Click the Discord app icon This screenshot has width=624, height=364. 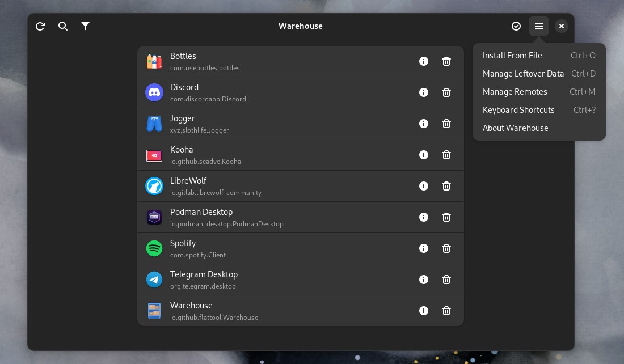pyautogui.click(x=154, y=92)
